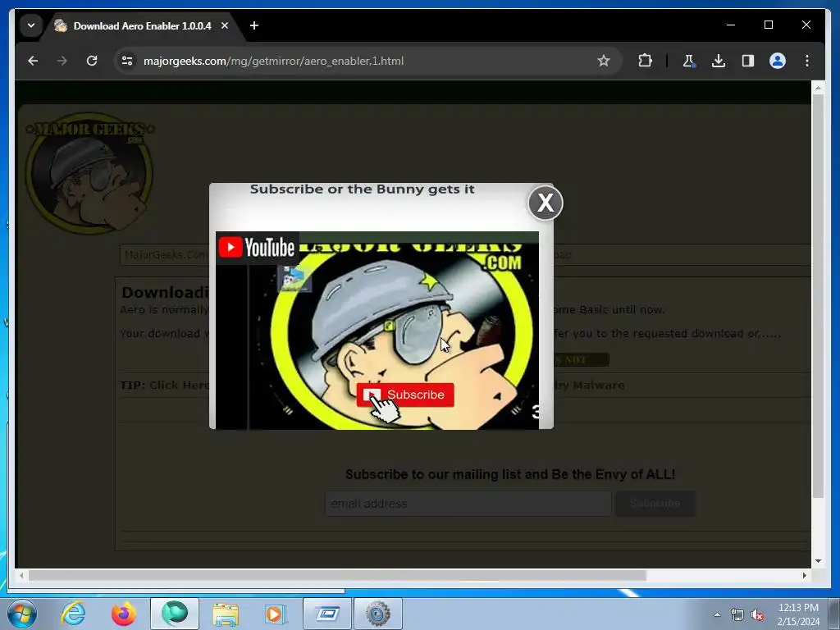The width and height of the screenshot is (840, 630).
Task: Click the 'Subscribe or the Bunny gets it' heading
Action: tap(362, 189)
